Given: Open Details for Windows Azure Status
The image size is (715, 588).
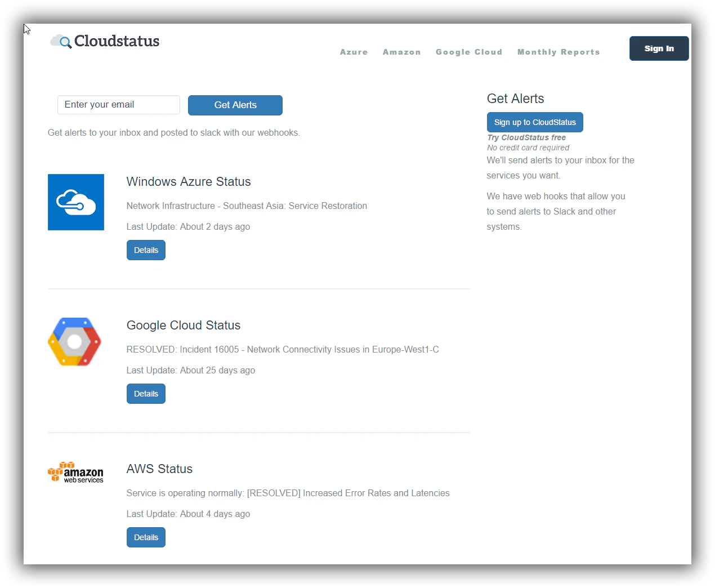Looking at the screenshot, I should [146, 250].
